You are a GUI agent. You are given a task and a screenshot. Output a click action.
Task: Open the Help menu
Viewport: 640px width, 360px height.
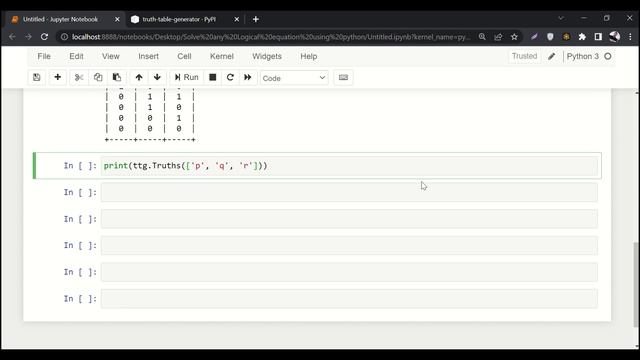tap(309, 56)
